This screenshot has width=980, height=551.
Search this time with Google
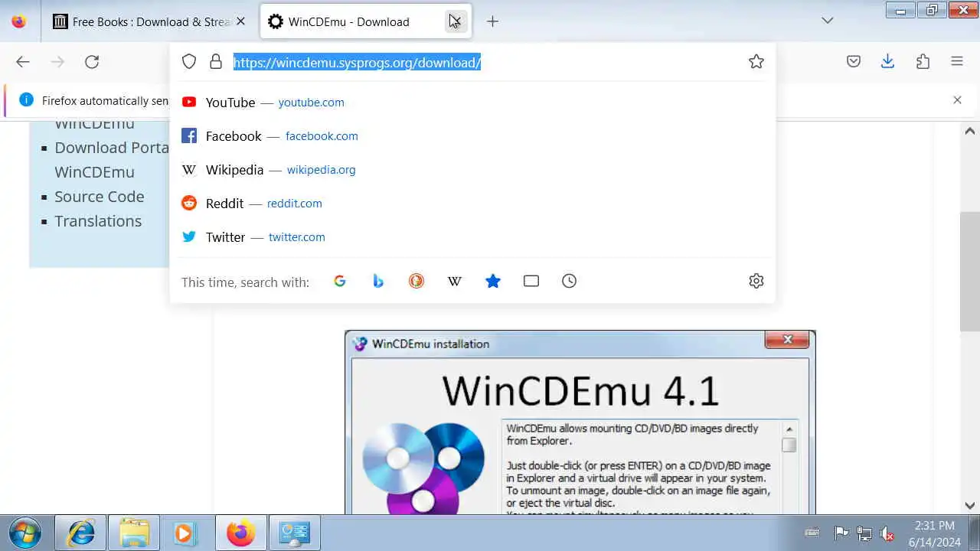click(340, 282)
